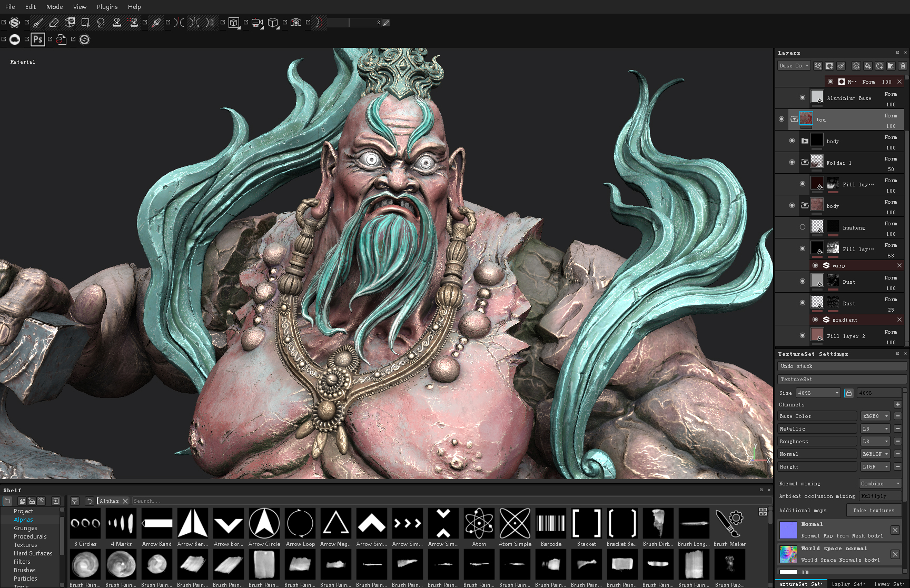This screenshot has height=588, width=910.
Task: Toggle visibility of the Rust layer
Action: click(x=803, y=303)
